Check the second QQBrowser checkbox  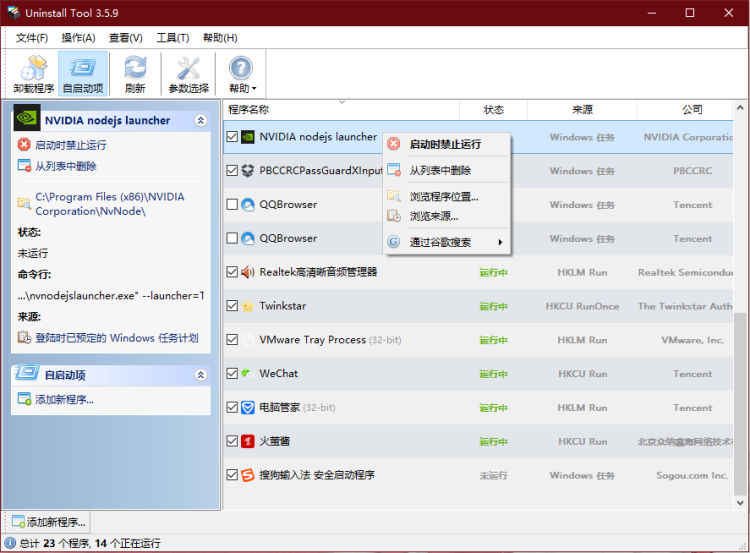(x=232, y=238)
